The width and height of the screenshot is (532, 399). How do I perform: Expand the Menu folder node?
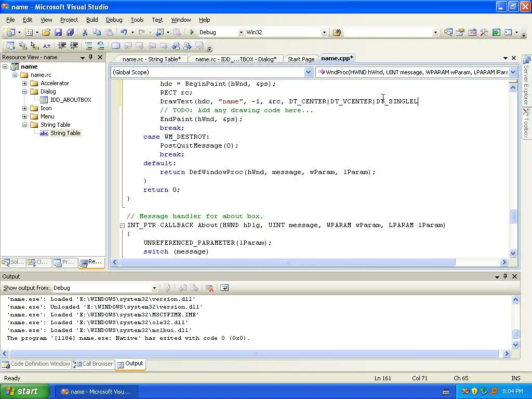24,116
